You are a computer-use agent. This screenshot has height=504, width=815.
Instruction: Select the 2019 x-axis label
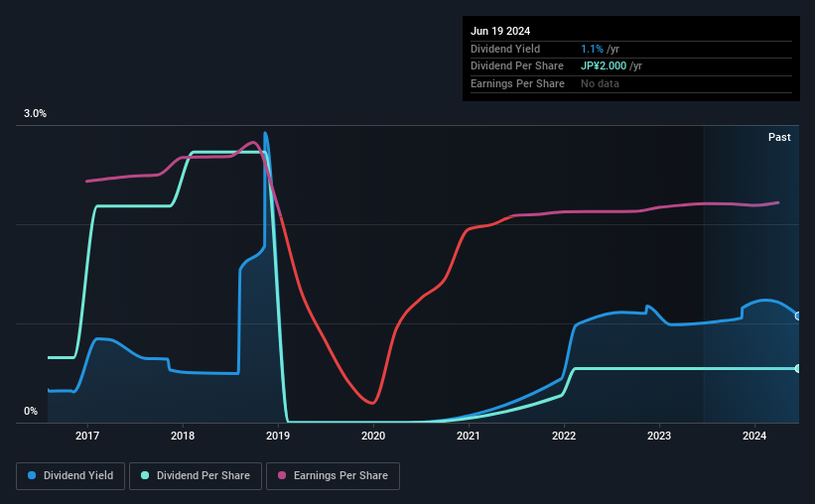pyautogui.click(x=278, y=436)
